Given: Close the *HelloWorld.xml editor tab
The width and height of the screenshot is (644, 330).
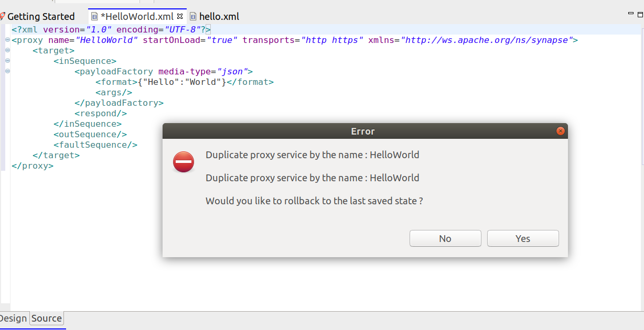Looking at the screenshot, I should pyautogui.click(x=180, y=16).
